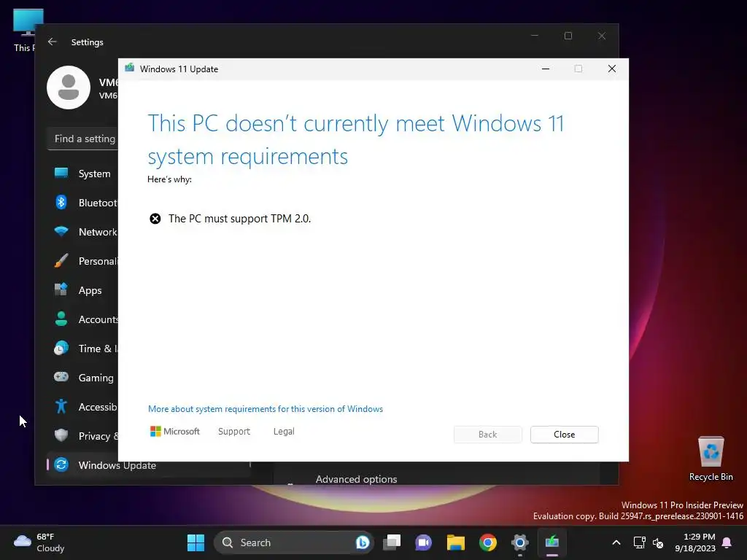Screen dimensions: 747x560
Task: Open the This PC desktop icon
Action: click(x=26, y=30)
